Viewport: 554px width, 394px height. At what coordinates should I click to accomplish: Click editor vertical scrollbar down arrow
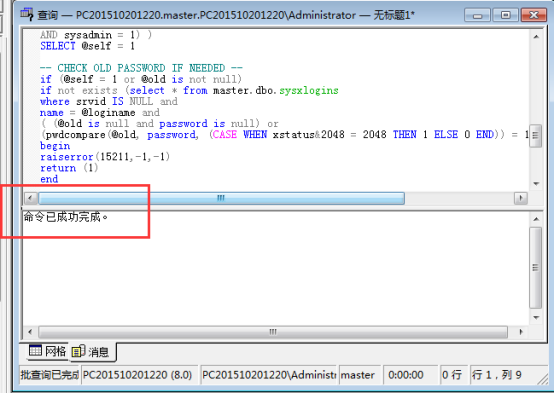pyautogui.click(x=536, y=184)
